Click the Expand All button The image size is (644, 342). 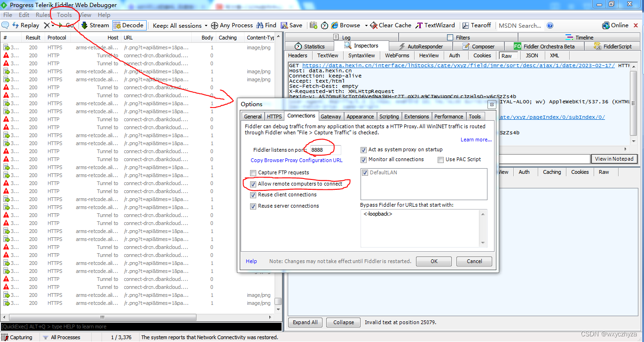click(x=305, y=322)
